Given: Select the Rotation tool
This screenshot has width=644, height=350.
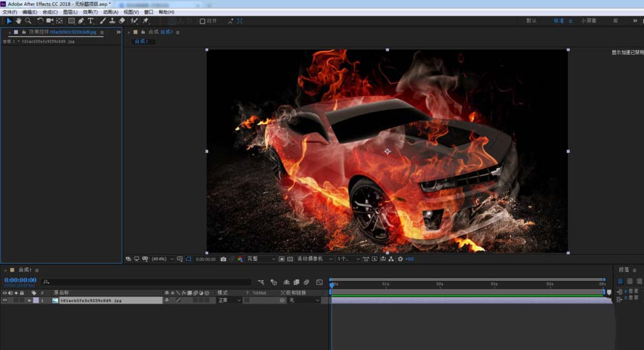Looking at the screenshot, I should pyautogui.click(x=40, y=21).
